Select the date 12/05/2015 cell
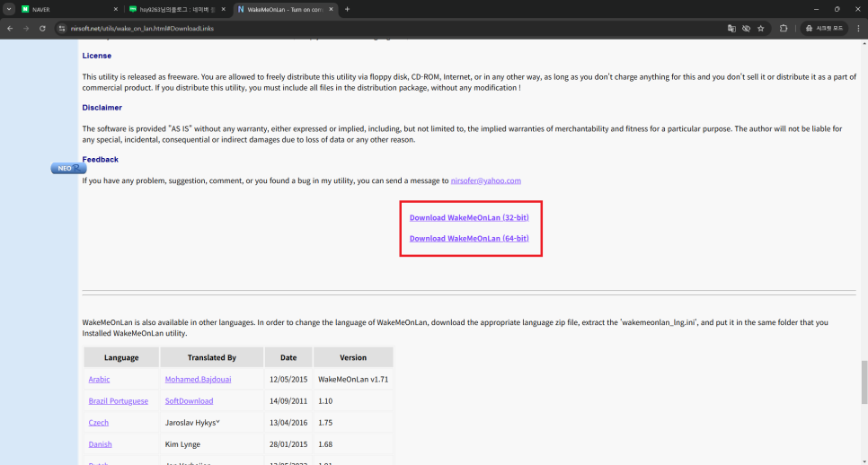The width and height of the screenshot is (868, 465). click(288, 380)
